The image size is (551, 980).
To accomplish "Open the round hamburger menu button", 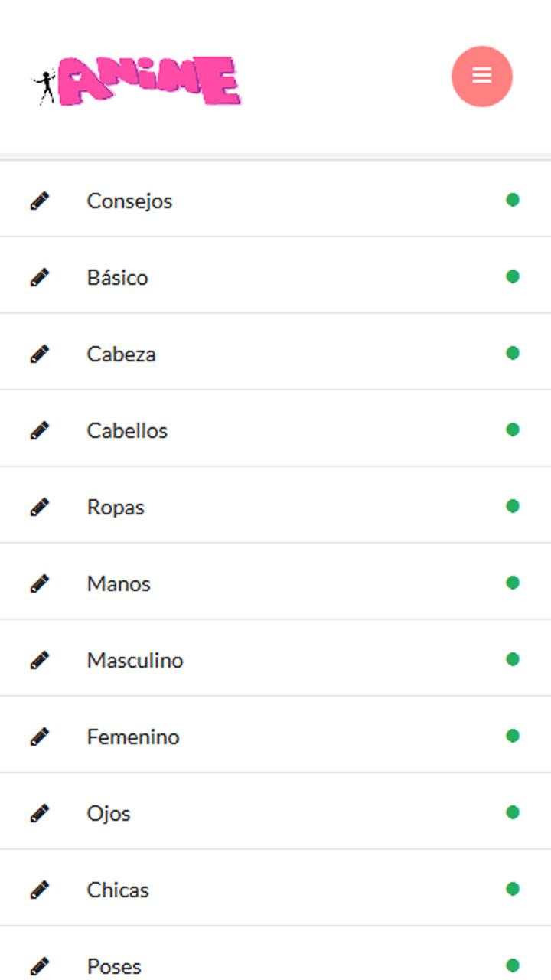I will (x=481, y=76).
